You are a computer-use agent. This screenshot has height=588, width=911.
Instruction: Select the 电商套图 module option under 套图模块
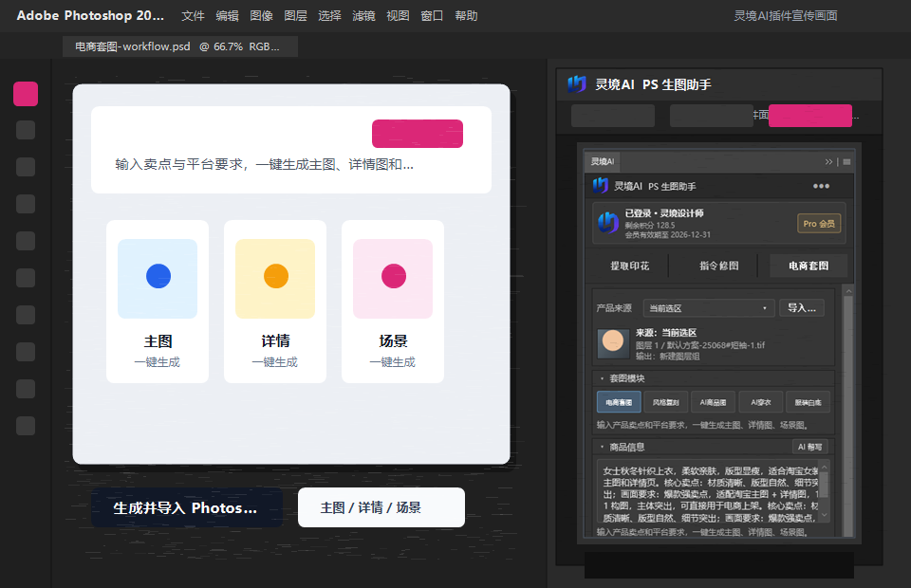tap(619, 402)
